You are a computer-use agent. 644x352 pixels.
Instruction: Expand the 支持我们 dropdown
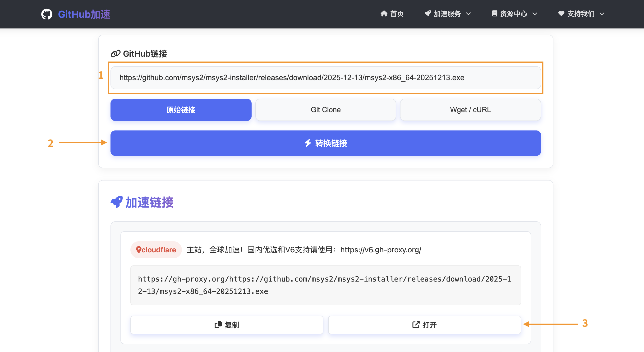click(x=581, y=14)
